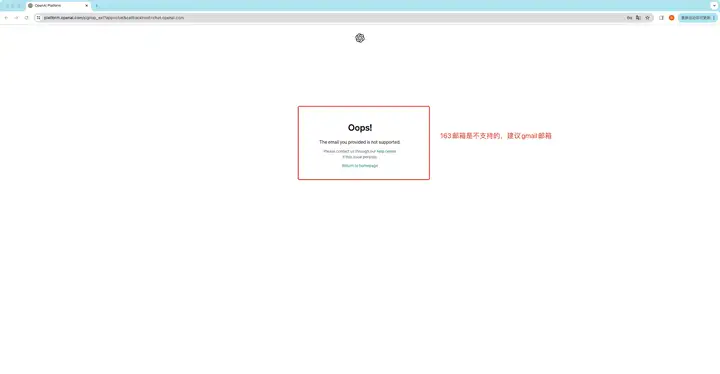Open a new browser tab
Image resolution: width=720 pixels, height=374 pixels.
click(x=96, y=6)
